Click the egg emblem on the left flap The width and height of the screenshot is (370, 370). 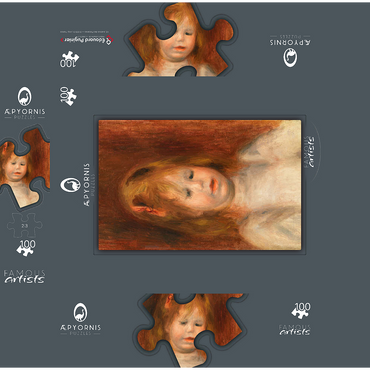click(x=25, y=97)
